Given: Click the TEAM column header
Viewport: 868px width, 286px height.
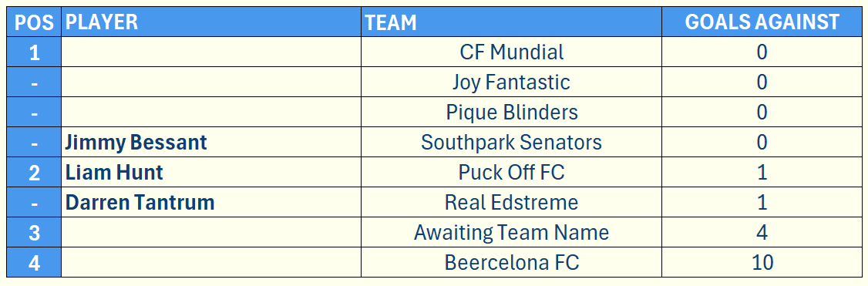Looking at the screenshot, I should (512, 22).
